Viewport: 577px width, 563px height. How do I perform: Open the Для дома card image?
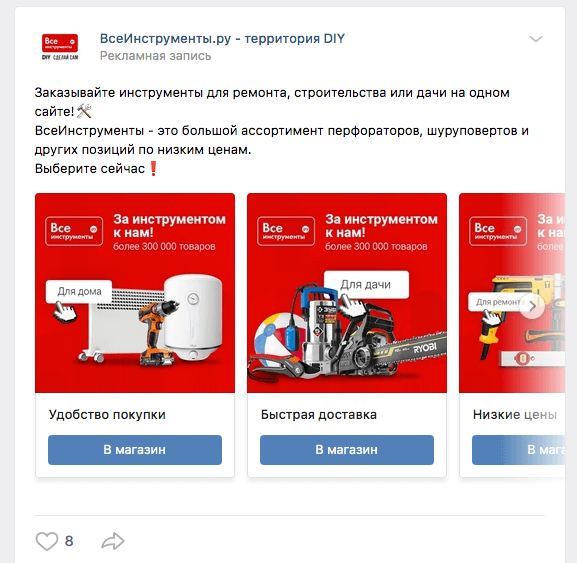(x=135, y=293)
